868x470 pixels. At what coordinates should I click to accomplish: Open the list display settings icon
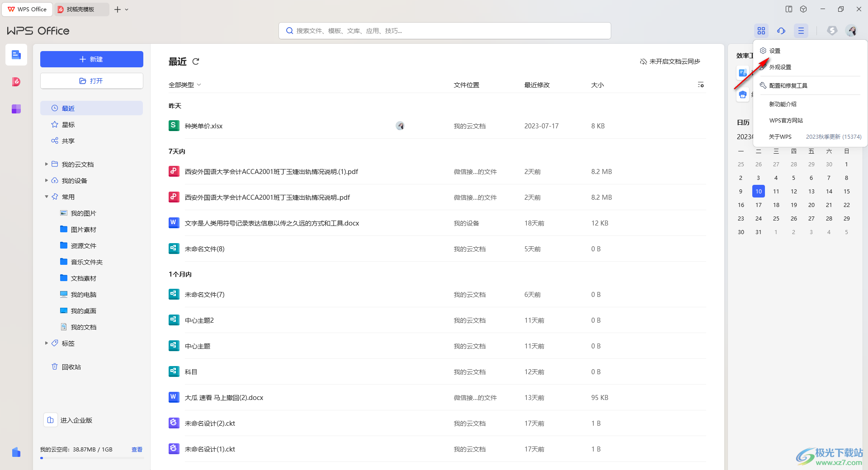pyautogui.click(x=701, y=85)
